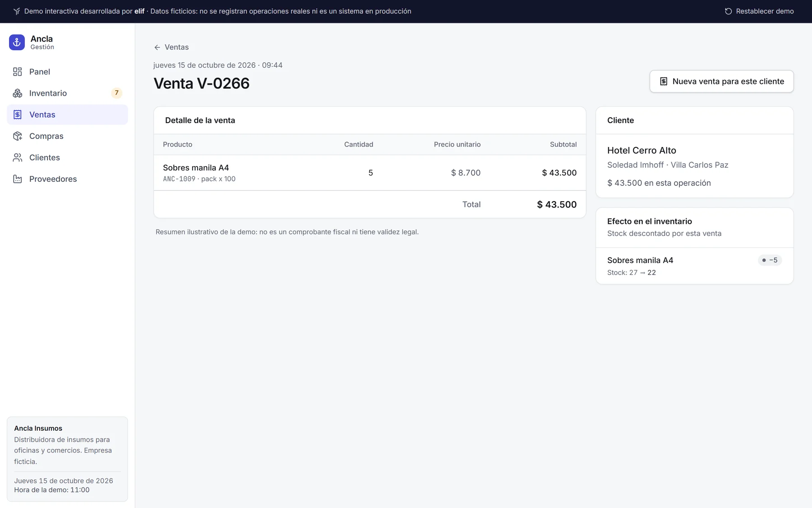
Task: Click the Cantidad column header
Action: coord(359,144)
